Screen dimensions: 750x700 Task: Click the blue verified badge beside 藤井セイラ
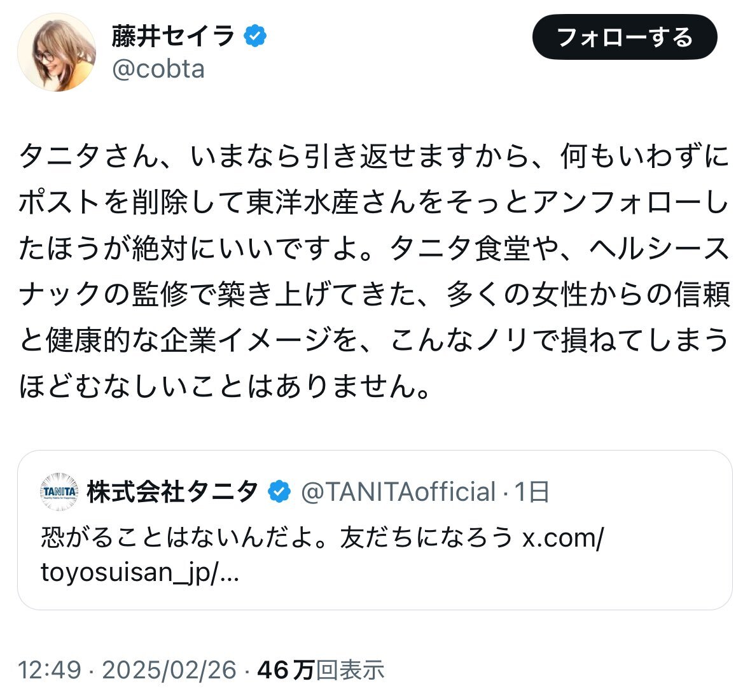(255, 36)
